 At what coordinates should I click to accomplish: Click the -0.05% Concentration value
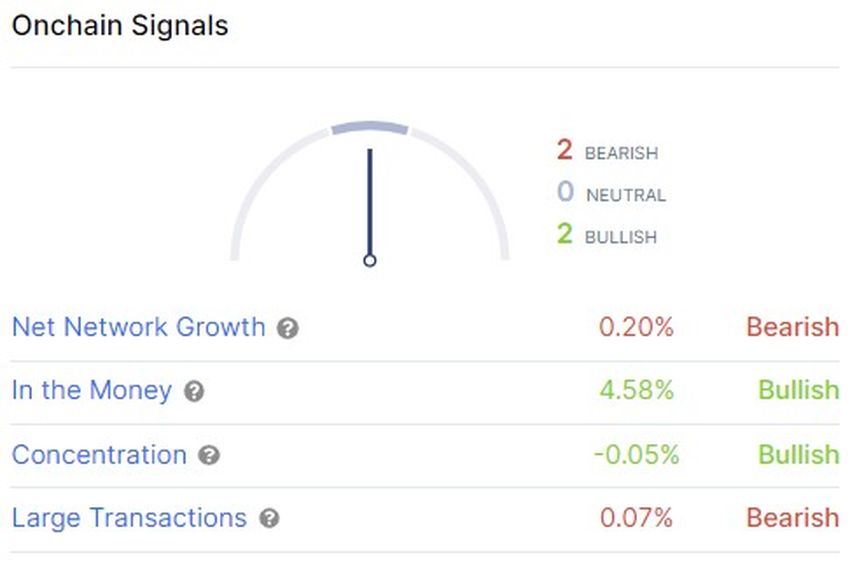(x=636, y=455)
